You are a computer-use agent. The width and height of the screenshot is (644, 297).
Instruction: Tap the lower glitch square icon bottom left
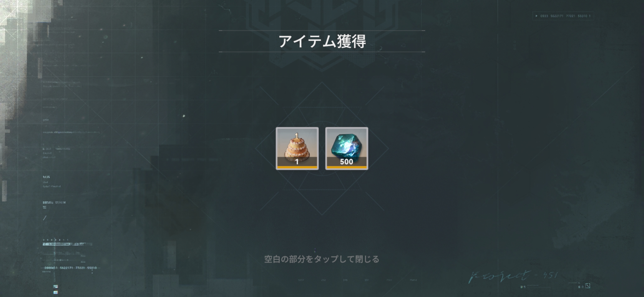[x=56, y=292]
